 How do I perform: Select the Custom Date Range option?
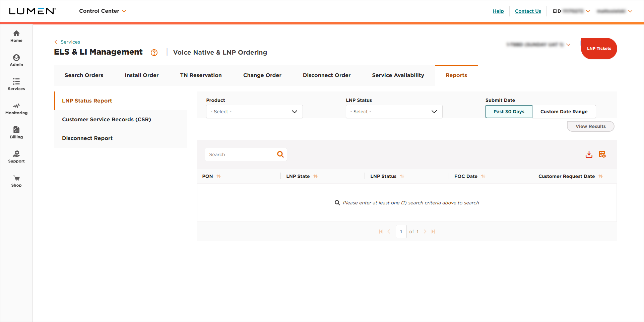point(564,112)
